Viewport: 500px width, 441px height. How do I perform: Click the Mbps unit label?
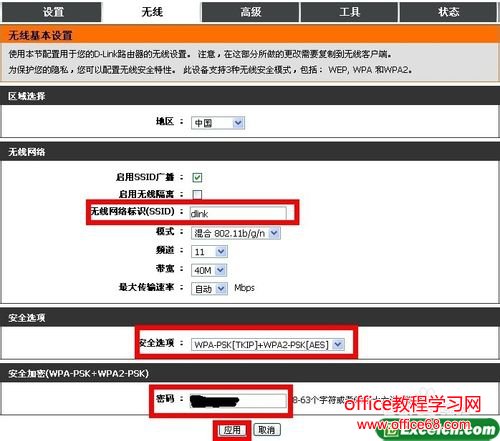pos(244,288)
